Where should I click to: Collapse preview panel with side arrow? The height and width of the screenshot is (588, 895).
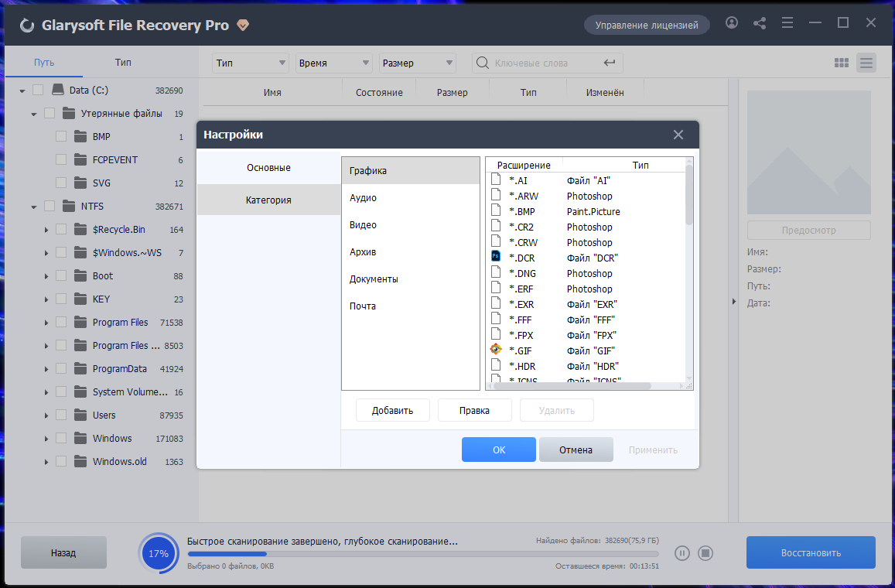pyautogui.click(x=734, y=302)
